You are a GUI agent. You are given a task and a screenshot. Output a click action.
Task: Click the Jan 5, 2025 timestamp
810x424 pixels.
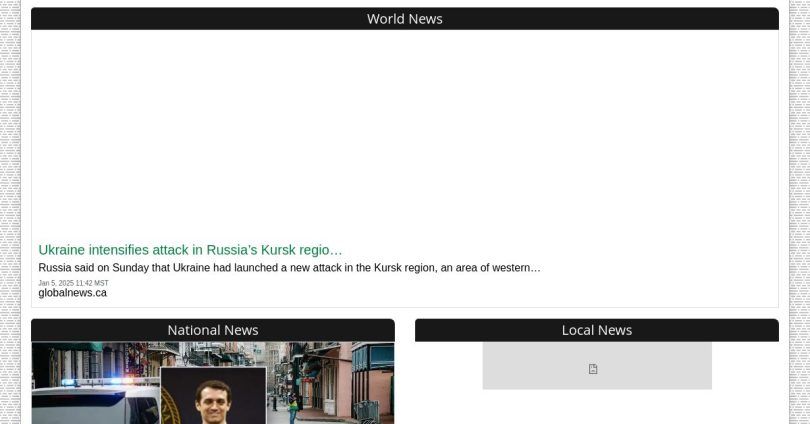tap(73, 283)
